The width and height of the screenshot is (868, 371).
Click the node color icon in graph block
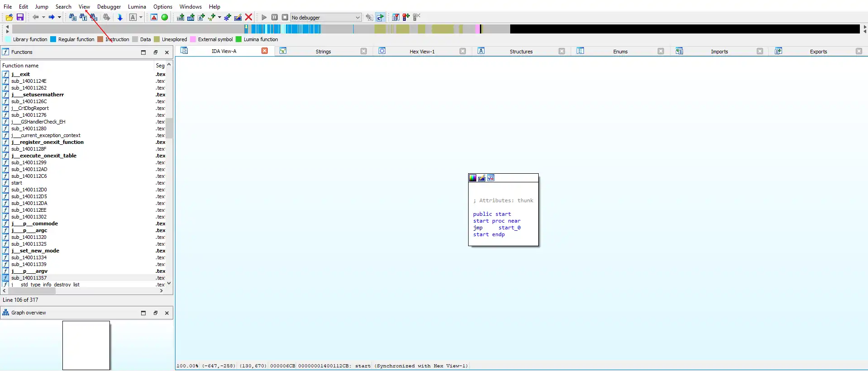tap(473, 178)
